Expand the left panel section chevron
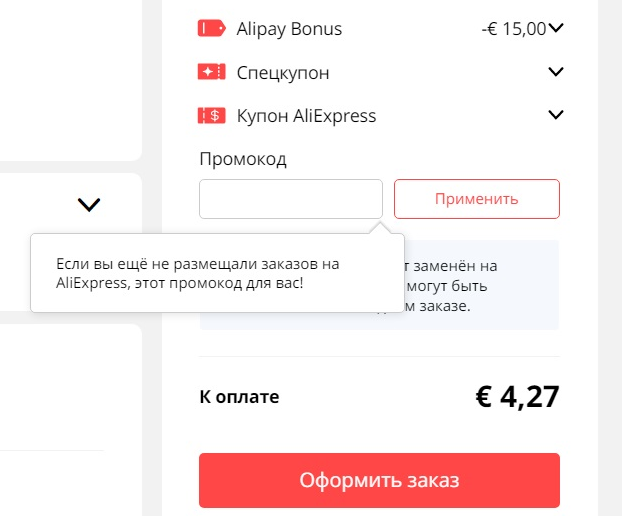 [89, 205]
